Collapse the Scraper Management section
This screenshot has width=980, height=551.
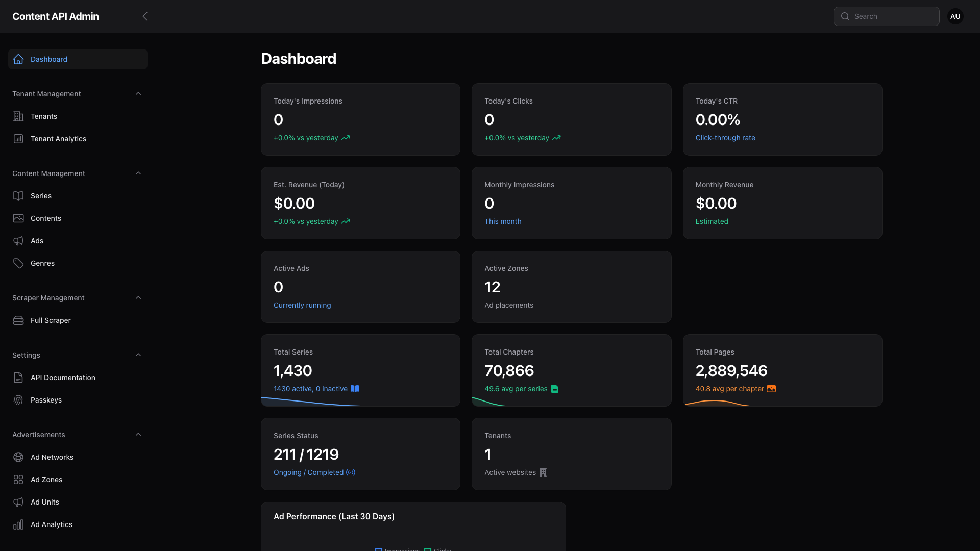[138, 298]
